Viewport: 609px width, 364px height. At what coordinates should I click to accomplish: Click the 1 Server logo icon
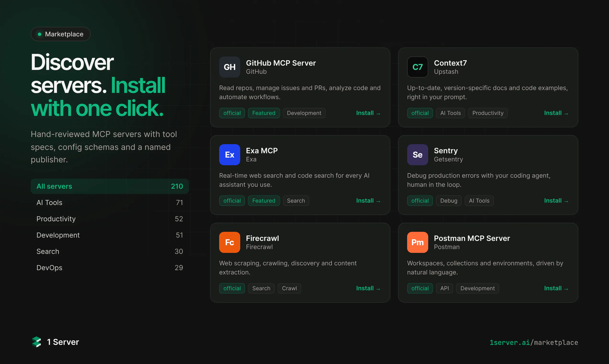[37, 342]
